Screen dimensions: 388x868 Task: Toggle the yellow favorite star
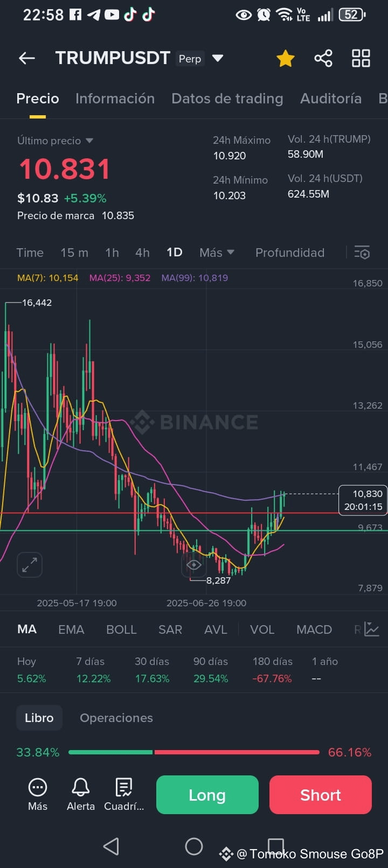pyautogui.click(x=286, y=58)
